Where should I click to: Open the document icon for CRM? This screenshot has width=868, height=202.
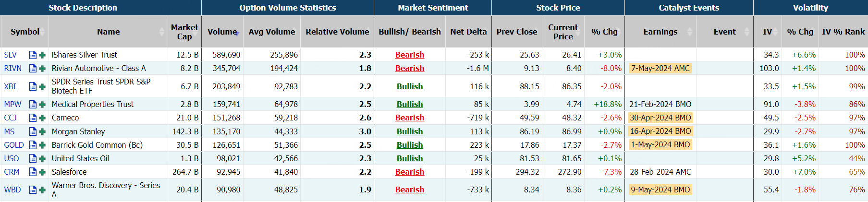pos(33,172)
